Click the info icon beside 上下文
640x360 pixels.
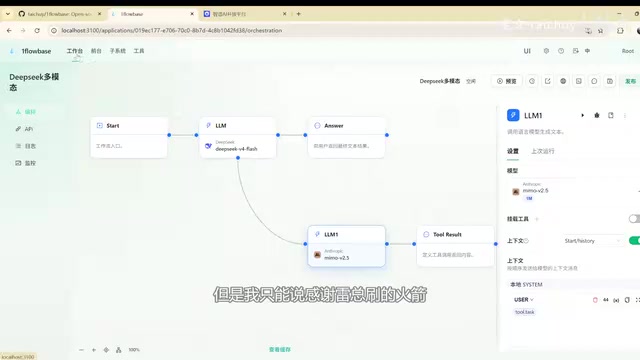coord(526,241)
